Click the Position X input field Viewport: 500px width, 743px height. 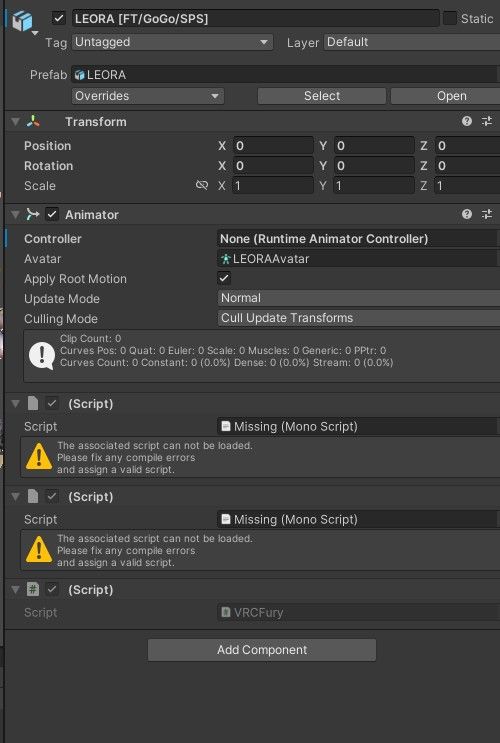(x=273, y=145)
